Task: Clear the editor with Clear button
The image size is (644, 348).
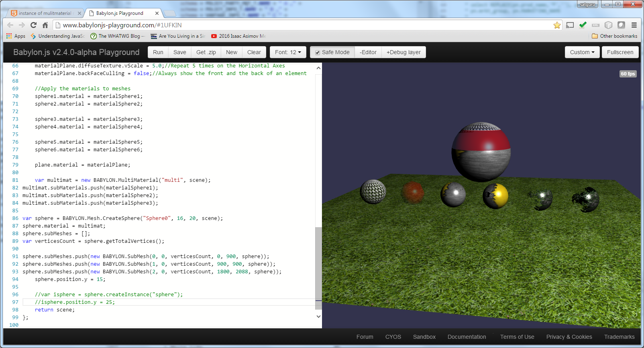Action: (254, 52)
